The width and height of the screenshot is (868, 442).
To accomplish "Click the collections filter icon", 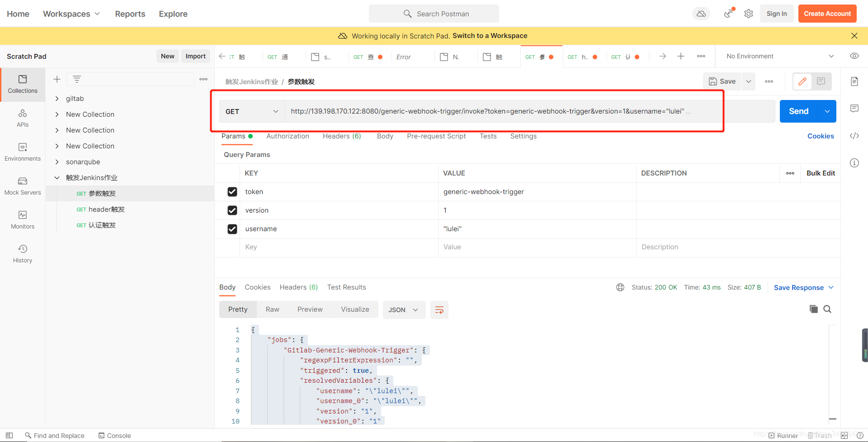I will 77,79.
